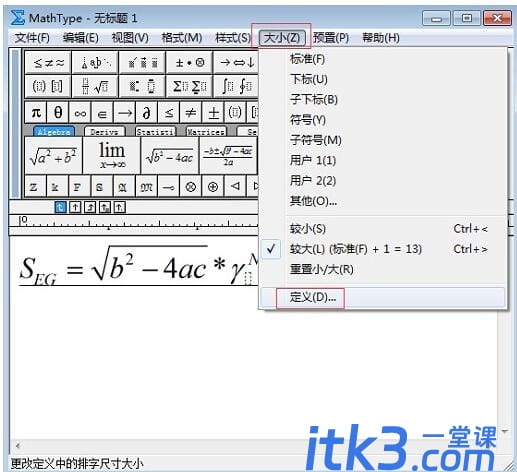This screenshot has height=472, width=517.
Task: Open the fence templates palette (parentheses/brackets)
Action: click(48, 86)
